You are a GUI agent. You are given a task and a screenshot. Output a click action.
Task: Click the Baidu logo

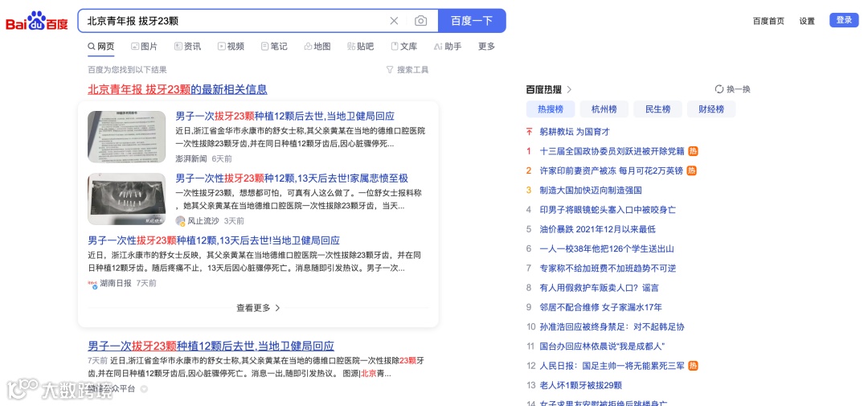coord(36,21)
